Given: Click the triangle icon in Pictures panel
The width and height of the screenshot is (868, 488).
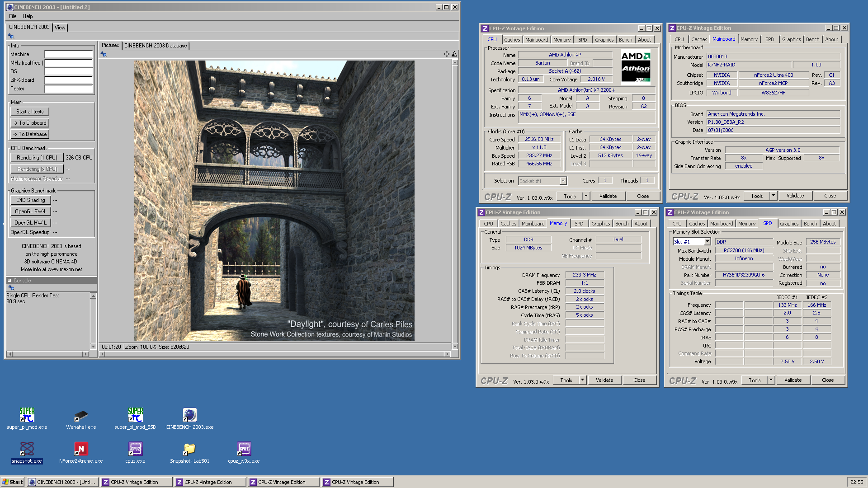Looking at the screenshot, I should pos(454,54).
